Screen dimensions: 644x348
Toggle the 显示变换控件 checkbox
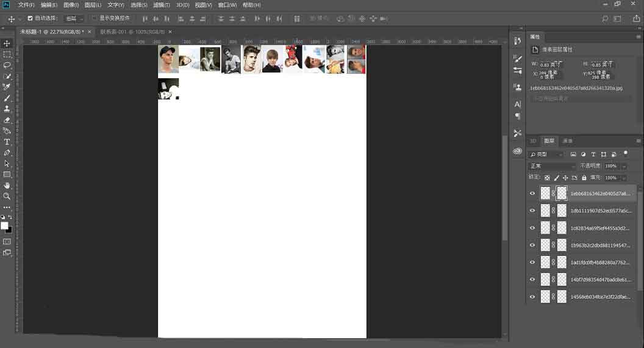click(94, 18)
